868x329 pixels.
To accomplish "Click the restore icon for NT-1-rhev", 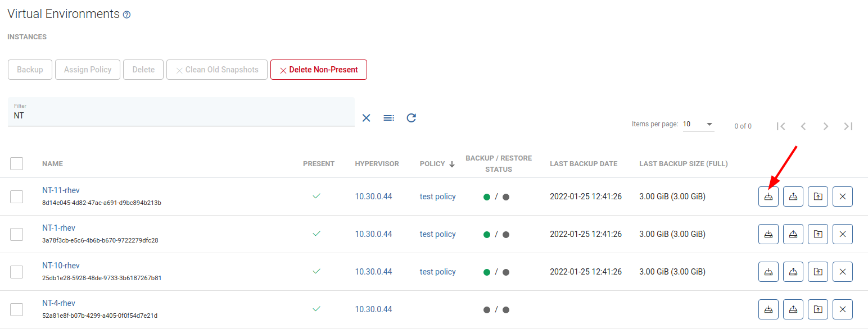I will [793, 234].
